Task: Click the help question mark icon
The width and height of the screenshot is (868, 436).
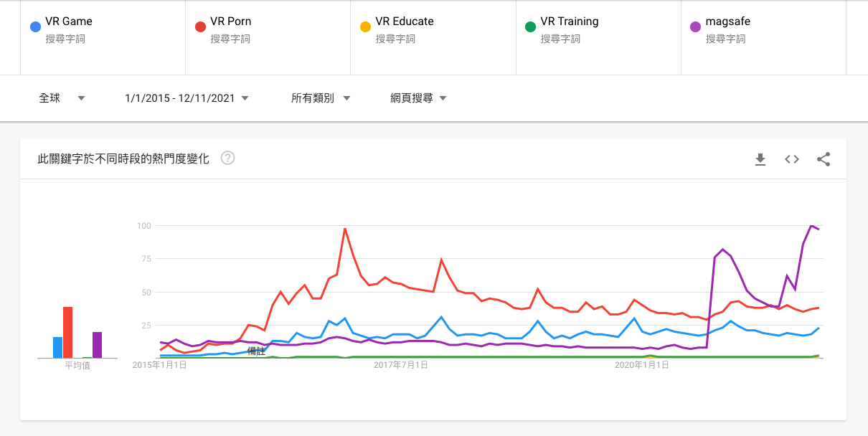Action: (227, 158)
